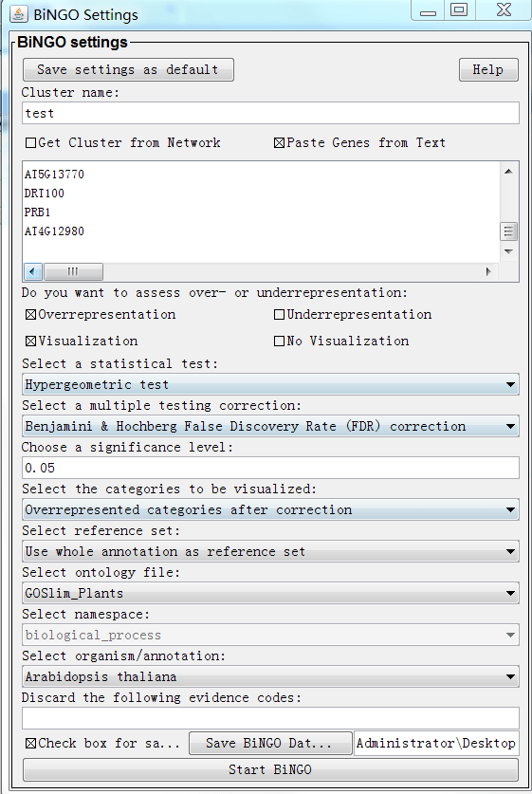
Task: Click the gene list scroll up arrow
Action: (x=508, y=172)
